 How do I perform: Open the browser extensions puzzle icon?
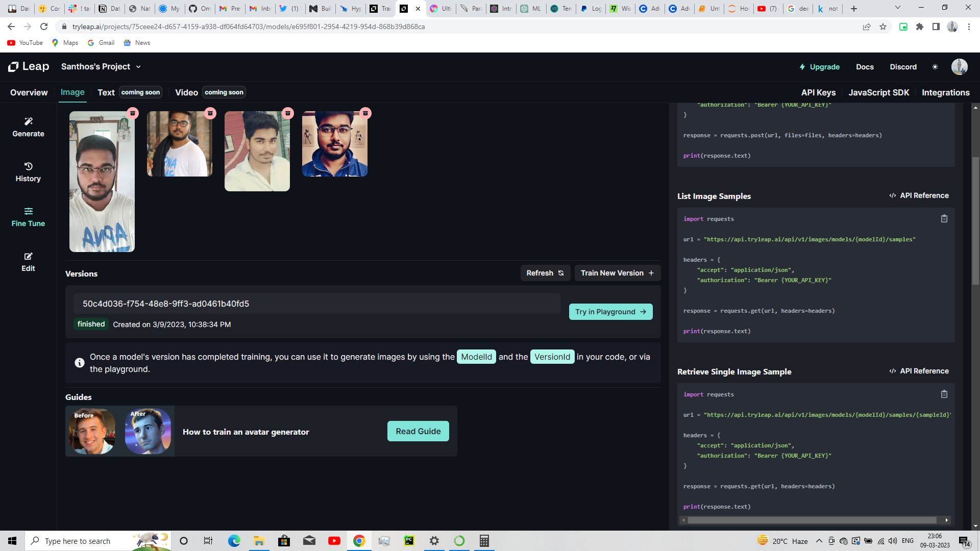[x=920, y=27]
